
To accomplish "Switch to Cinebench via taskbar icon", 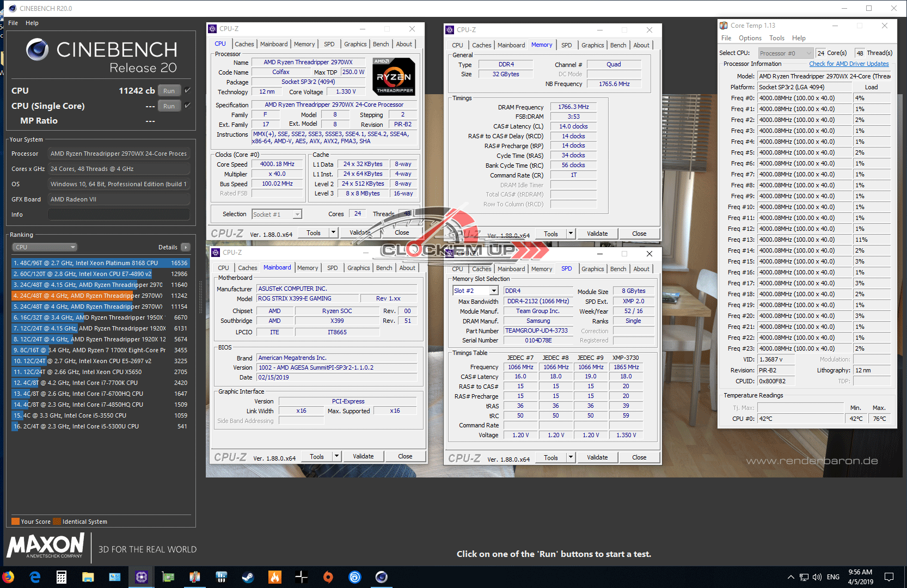I will pyautogui.click(x=382, y=577).
